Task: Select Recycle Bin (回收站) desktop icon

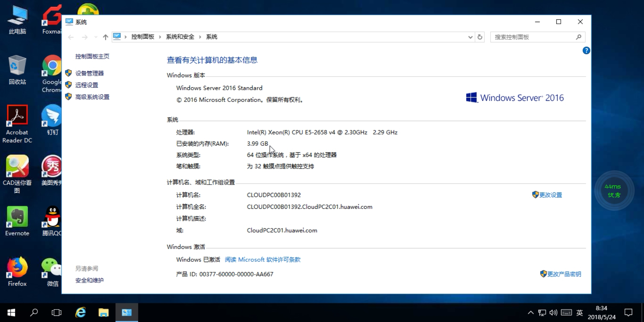Action: [17, 70]
